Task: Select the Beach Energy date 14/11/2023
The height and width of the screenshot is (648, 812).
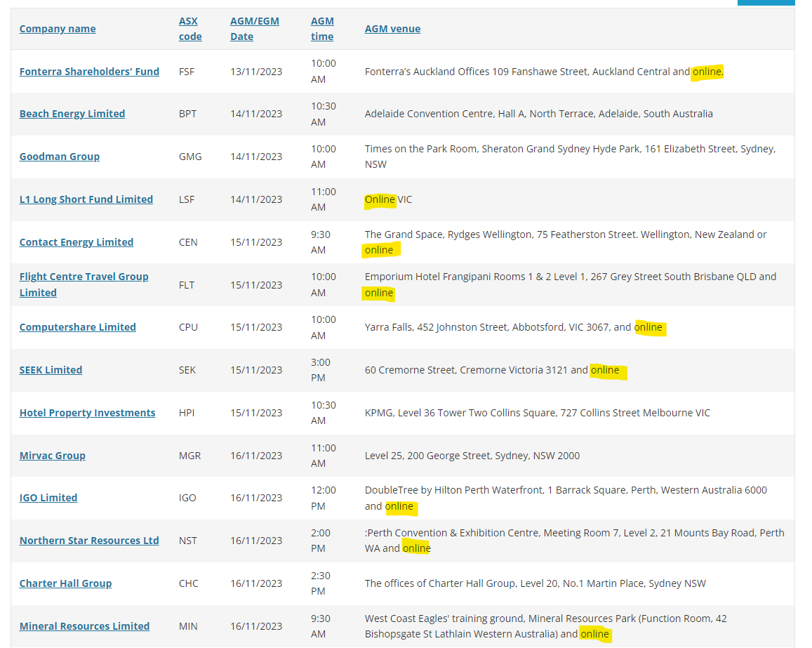Action: pos(256,114)
